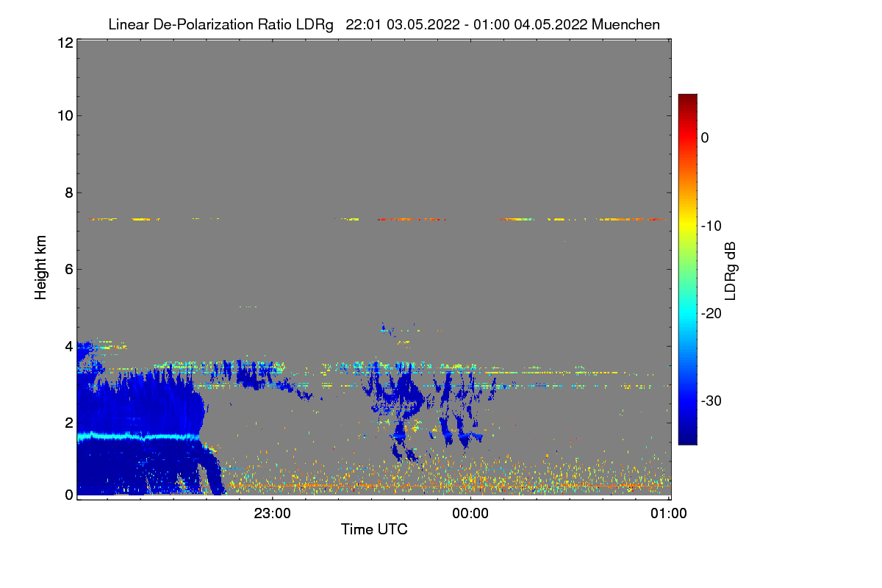
Task: Click the height tick label '6'
Action: click(68, 269)
